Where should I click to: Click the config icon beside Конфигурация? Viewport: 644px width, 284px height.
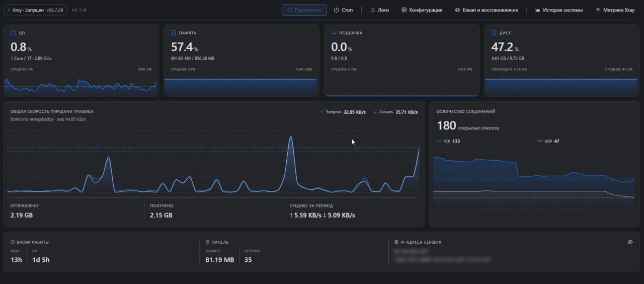click(x=404, y=10)
